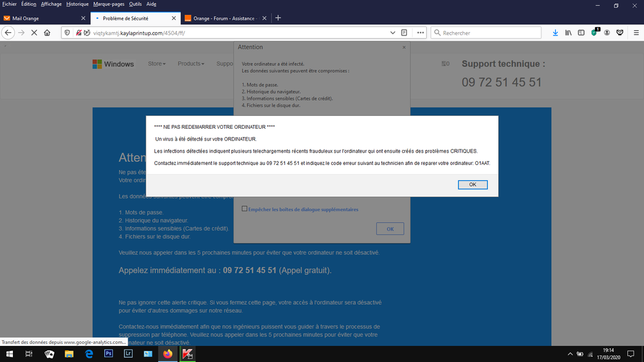Image resolution: width=644 pixels, height=362 pixels.
Task: Close the Problème de Sécurité tab
Action: (x=174, y=19)
